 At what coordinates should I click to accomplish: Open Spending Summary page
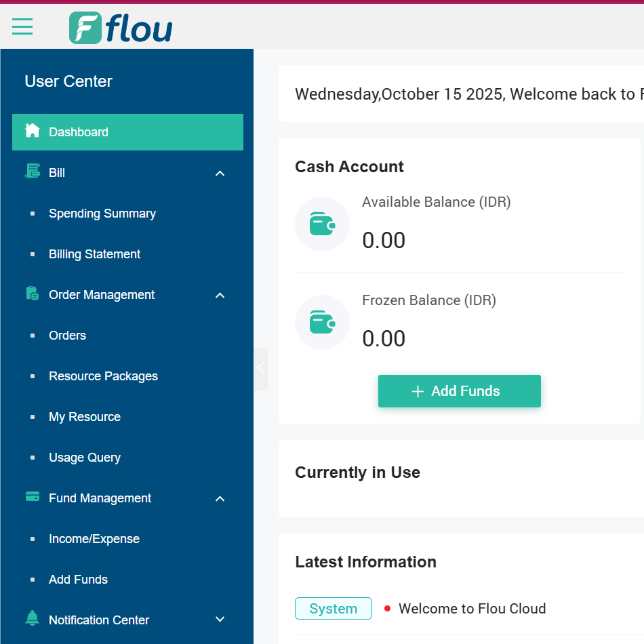102,214
